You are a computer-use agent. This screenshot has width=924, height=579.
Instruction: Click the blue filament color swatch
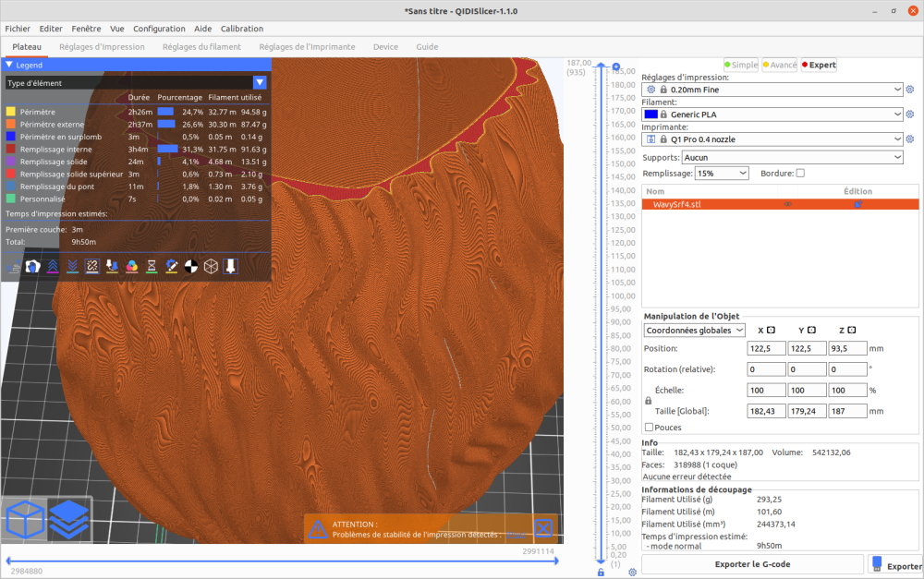pyautogui.click(x=650, y=115)
